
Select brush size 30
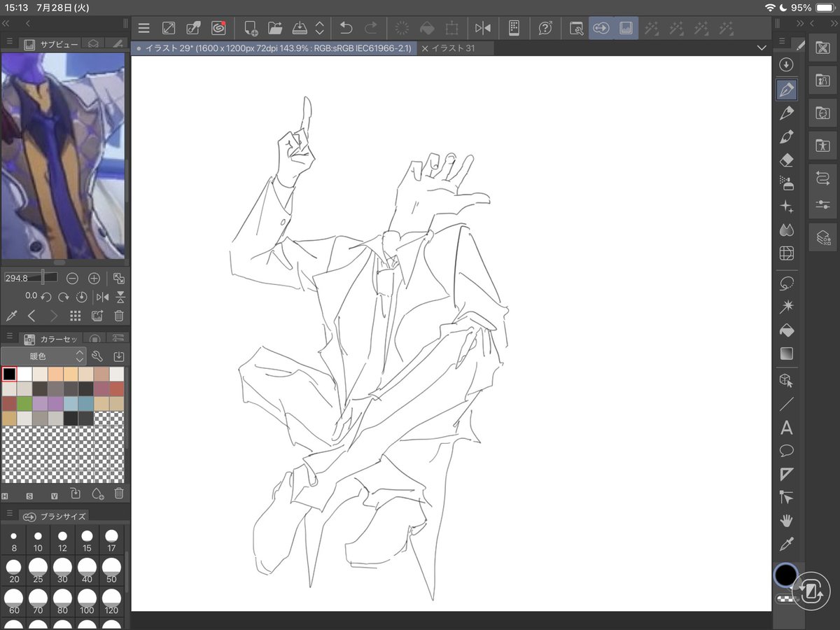click(63, 570)
